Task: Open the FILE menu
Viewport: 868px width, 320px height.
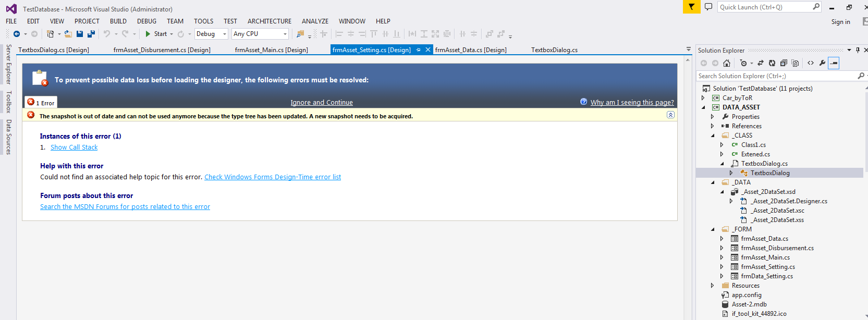Action: [x=11, y=21]
